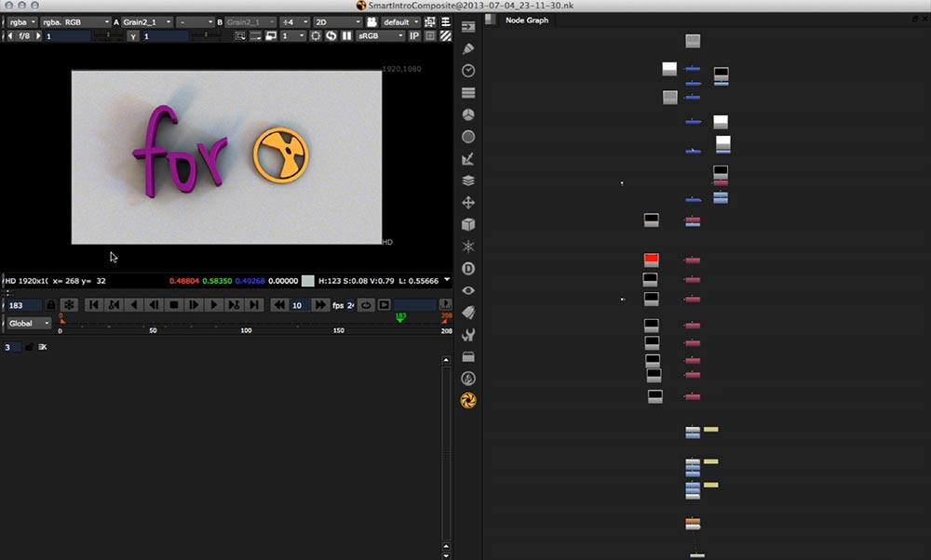Play the sequence backward
This screenshot has width=931, height=560.
(133, 305)
